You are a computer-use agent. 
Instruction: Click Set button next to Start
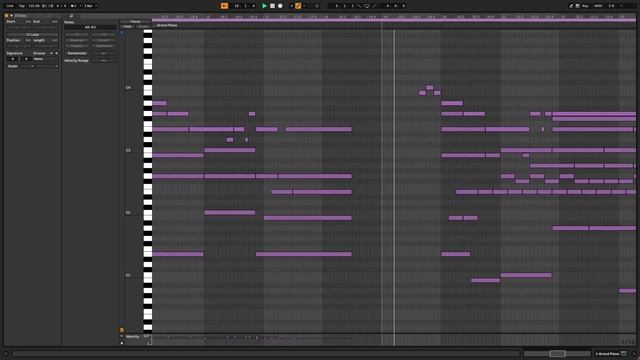pyautogui.click(x=28, y=21)
